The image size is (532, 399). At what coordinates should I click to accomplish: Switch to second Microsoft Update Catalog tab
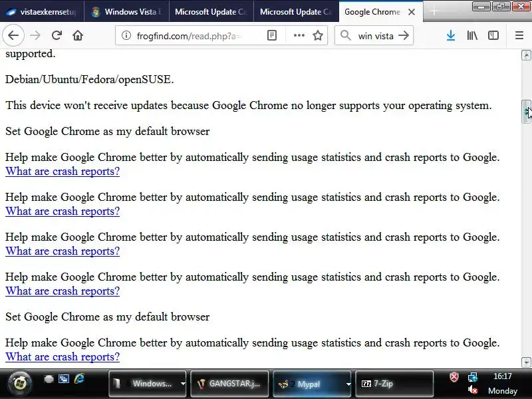[296, 12]
